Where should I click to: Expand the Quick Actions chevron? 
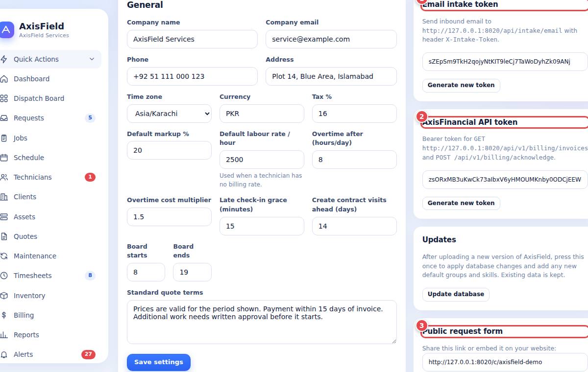pos(92,59)
